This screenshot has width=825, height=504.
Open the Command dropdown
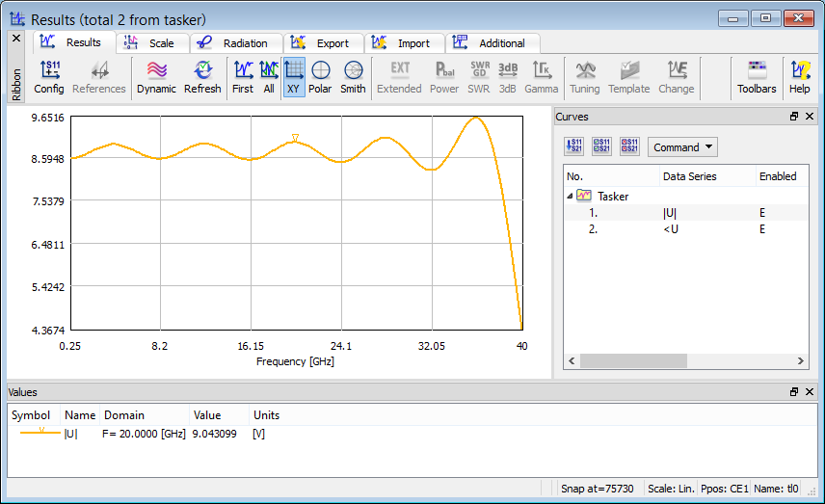tap(682, 147)
